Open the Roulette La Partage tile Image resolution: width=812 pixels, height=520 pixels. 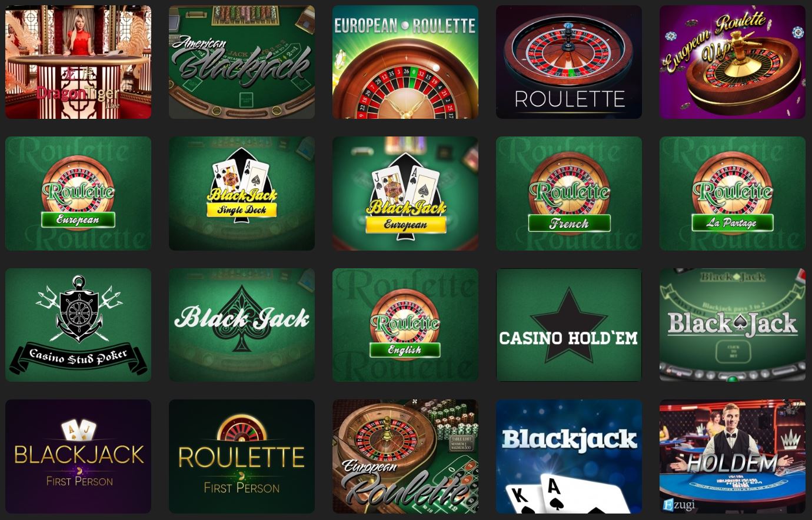point(733,194)
